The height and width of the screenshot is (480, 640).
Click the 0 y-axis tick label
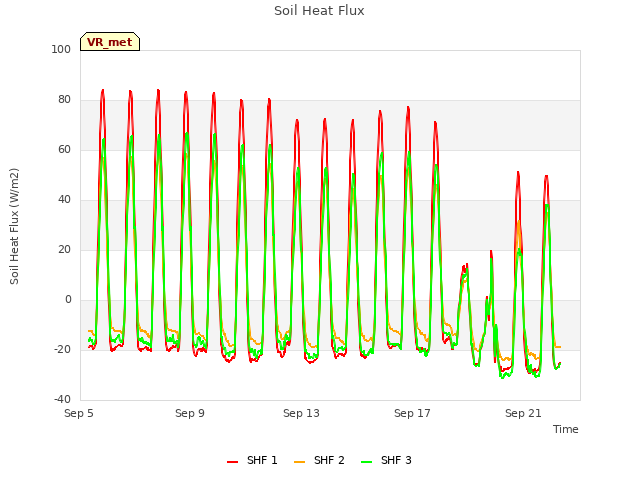[x=68, y=300]
